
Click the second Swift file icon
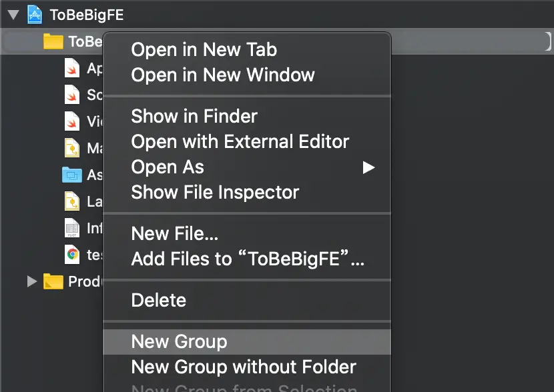(72, 95)
